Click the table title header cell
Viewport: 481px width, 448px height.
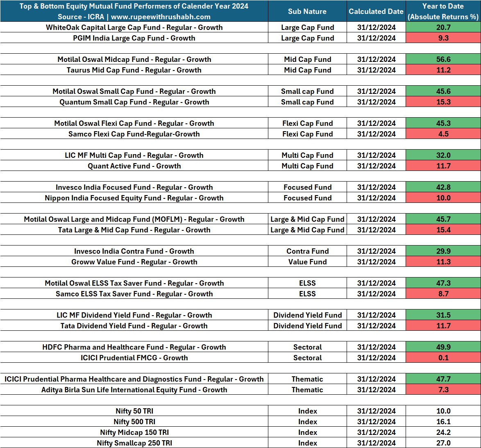[134, 11]
